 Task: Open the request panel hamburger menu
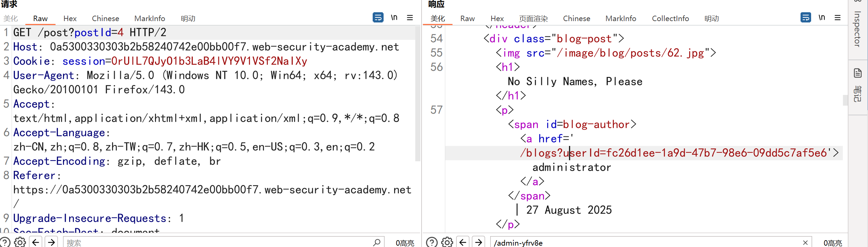click(x=410, y=18)
